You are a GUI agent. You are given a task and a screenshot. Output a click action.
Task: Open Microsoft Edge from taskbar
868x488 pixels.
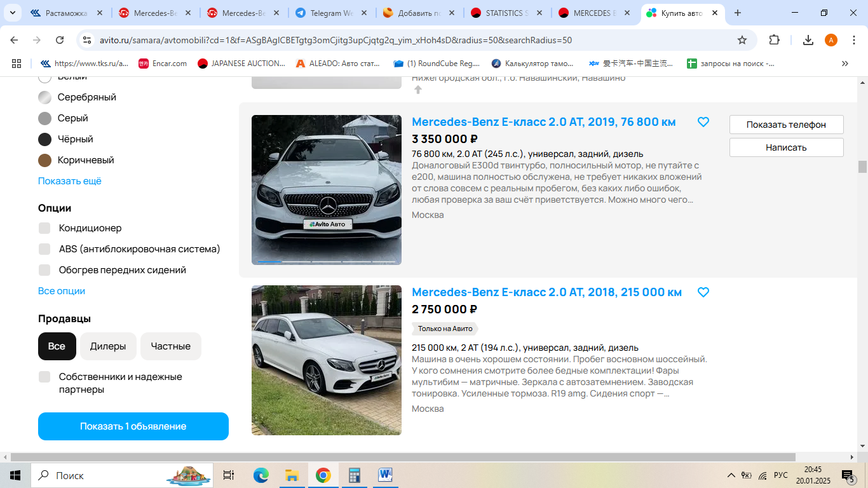(261, 475)
